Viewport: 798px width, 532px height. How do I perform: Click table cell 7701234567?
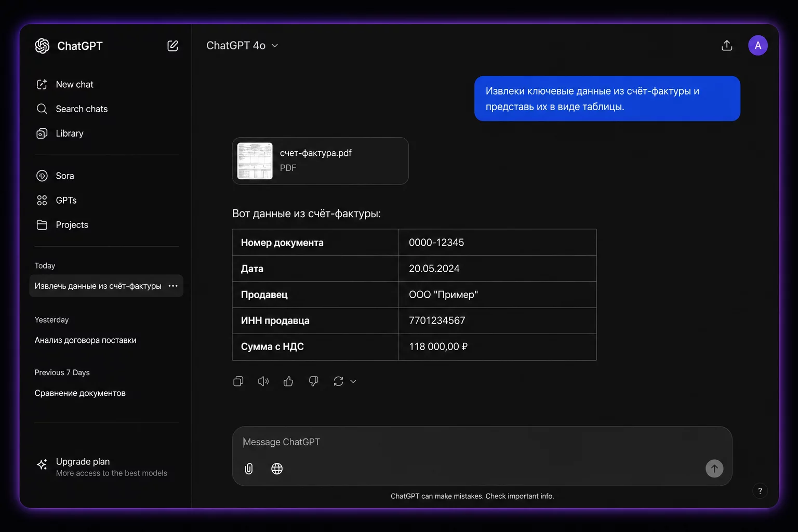[498, 321]
